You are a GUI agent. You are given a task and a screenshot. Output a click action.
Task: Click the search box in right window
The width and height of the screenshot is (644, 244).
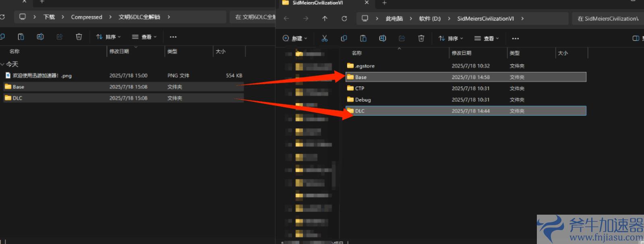pyautogui.click(x=607, y=18)
